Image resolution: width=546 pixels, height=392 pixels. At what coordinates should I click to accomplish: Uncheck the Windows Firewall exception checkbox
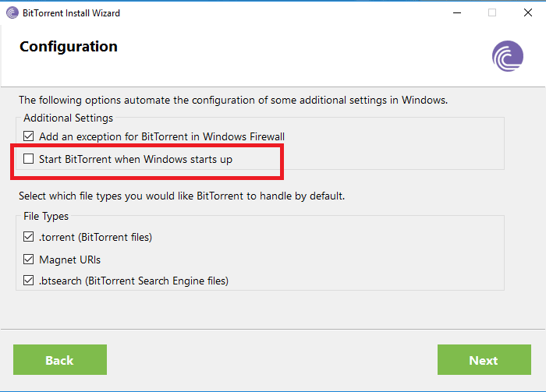(x=29, y=136)
